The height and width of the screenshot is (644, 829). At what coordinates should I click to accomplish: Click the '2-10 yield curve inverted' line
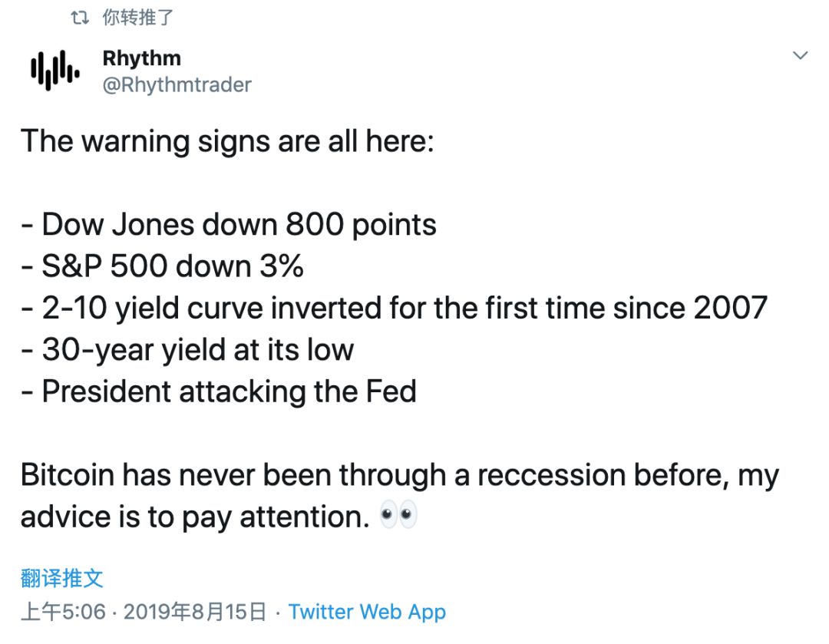click(394, 309)
